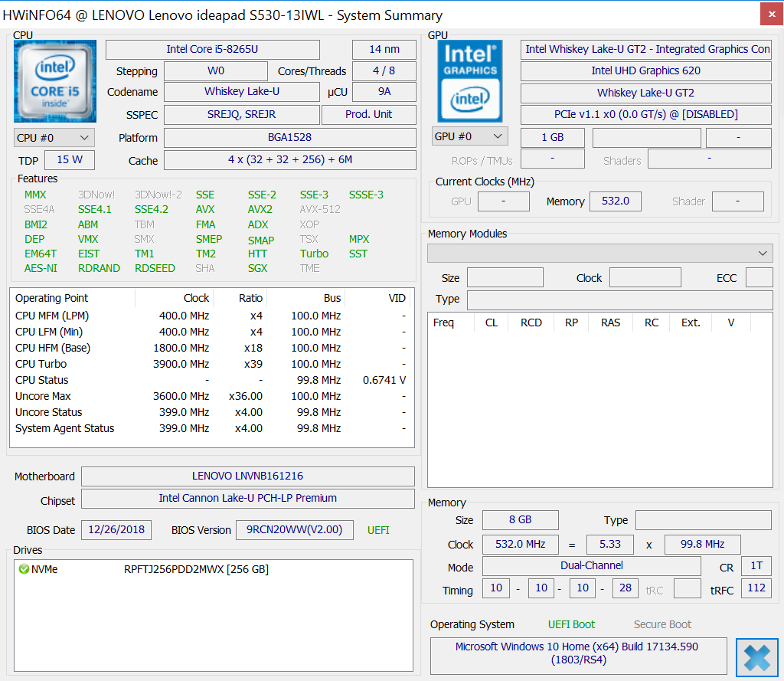784x681 pixels.
Task: Click the PCIe v1.1 x0 DISABLED field
Action: 646,115
